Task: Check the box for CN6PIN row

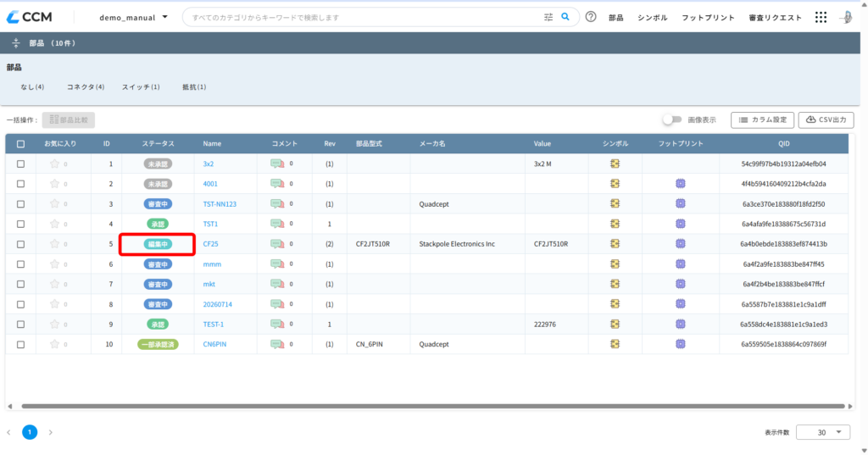Action: 20,344
